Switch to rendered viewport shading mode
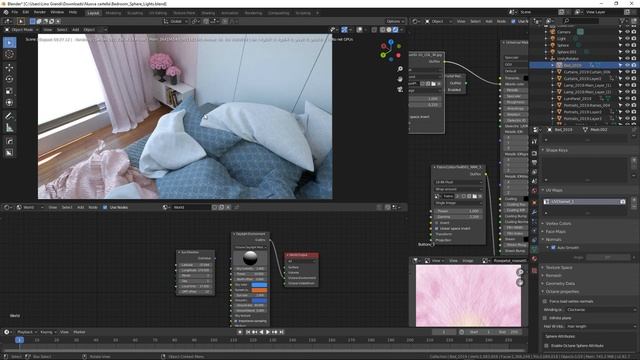Viewport: 640px width, 360px height. [x=395, y=29]
